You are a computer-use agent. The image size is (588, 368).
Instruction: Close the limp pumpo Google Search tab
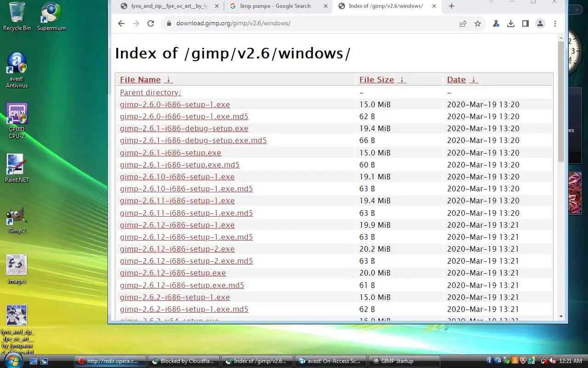(x=326, y=6)
